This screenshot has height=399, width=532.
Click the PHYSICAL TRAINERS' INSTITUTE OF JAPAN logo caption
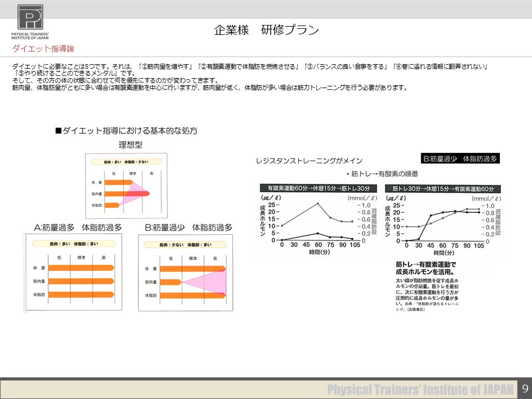[30, 36]
